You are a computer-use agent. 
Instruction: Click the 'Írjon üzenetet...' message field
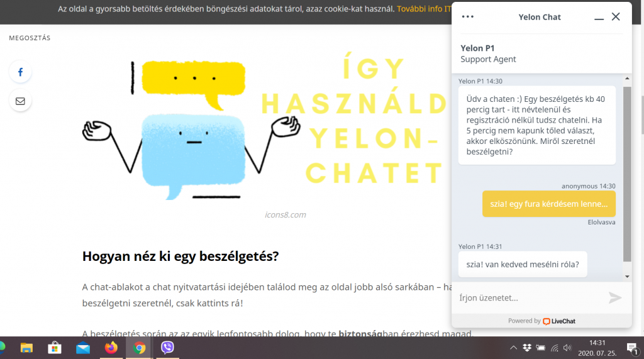pos(530,298)
